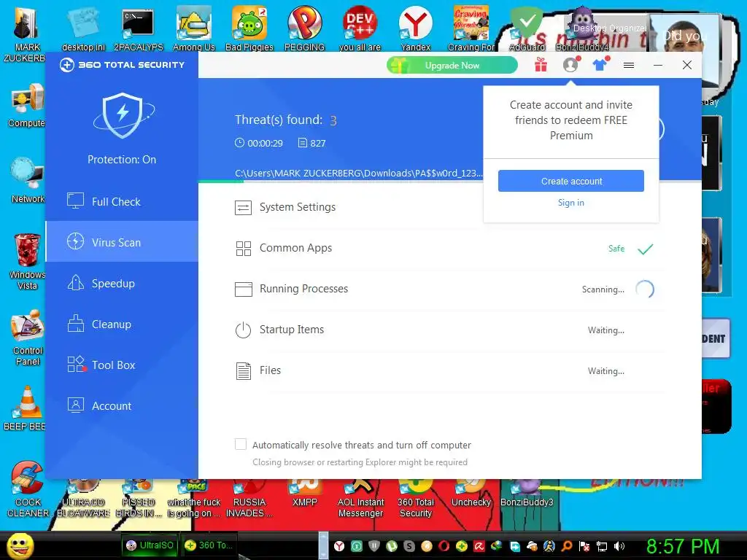Open Unchecky desktop shortcut
The height and width of the screenshot is (560, 747).
click(471, 494)
